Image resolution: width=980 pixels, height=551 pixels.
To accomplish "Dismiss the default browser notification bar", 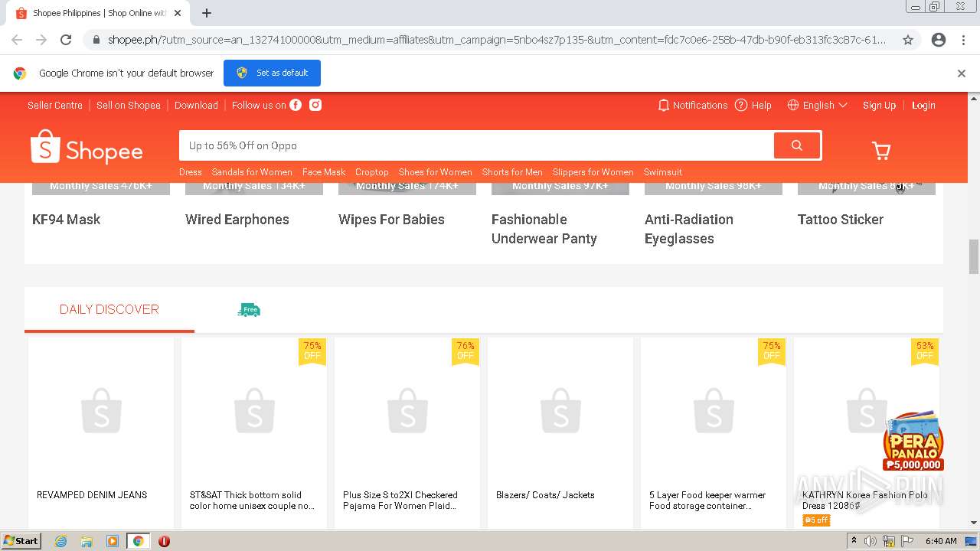I will pos(962,73).
